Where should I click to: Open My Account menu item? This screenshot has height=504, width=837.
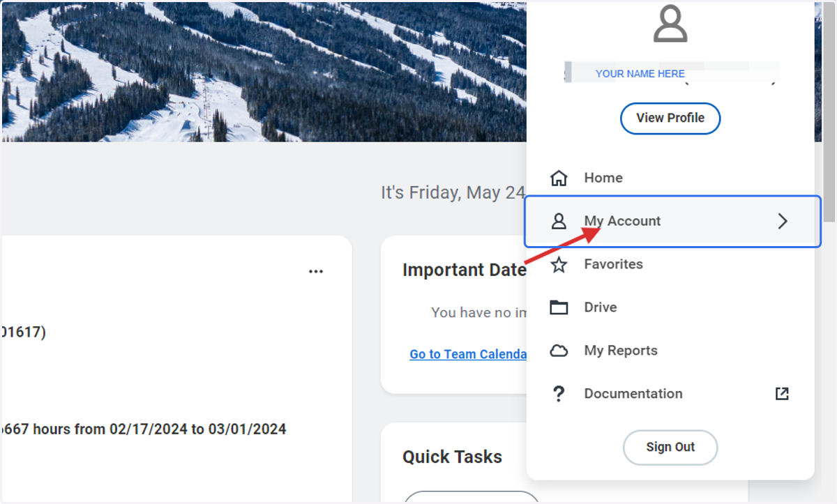tap(672, 221)
